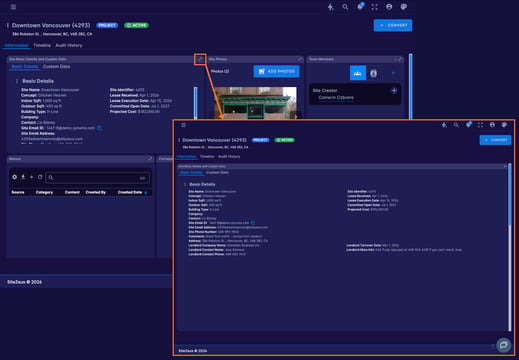Click the Source column header in Memos

click(x=18, y=192)
